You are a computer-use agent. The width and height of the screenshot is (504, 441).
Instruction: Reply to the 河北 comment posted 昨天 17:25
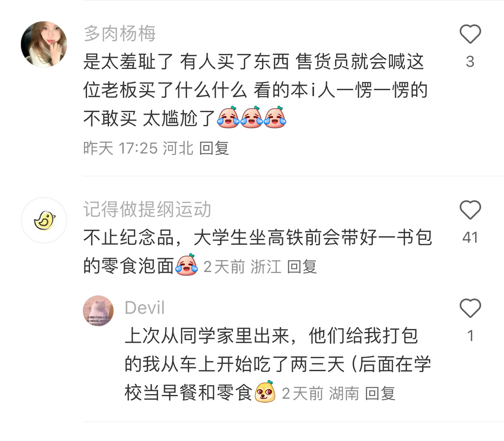pyautogui.click(x=214, y=148)
